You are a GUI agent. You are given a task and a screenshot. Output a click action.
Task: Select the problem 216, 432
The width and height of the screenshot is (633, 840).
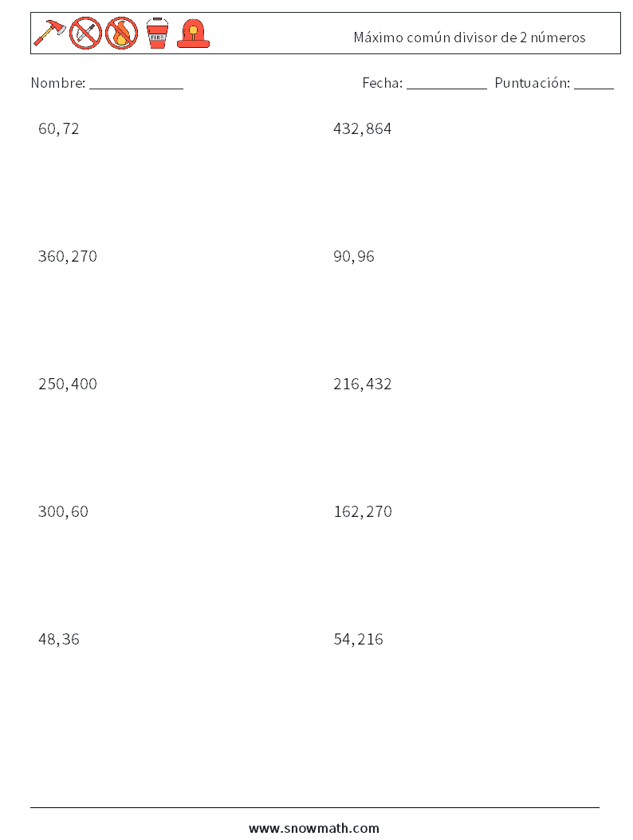tap(363, 385)
